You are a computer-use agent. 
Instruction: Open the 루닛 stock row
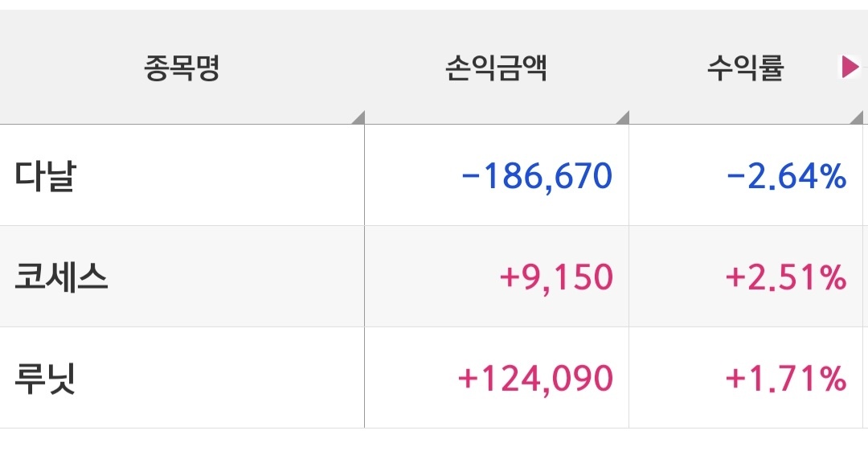(434, 378)
